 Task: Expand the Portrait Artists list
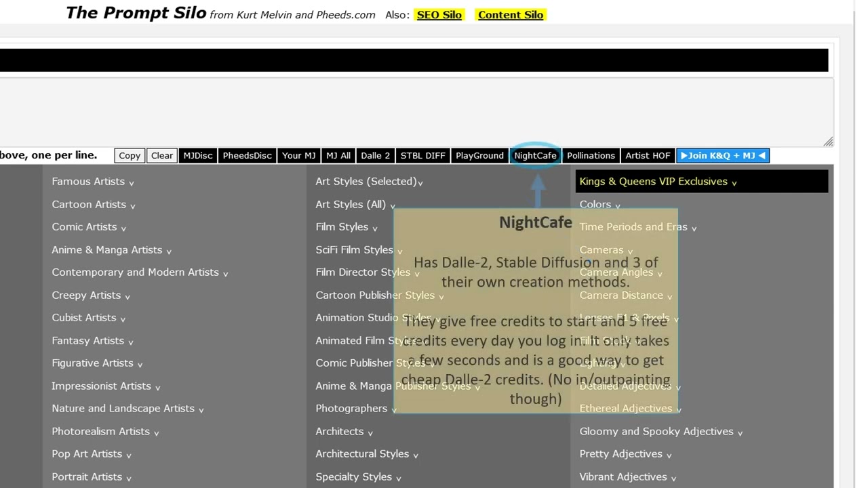92,477
